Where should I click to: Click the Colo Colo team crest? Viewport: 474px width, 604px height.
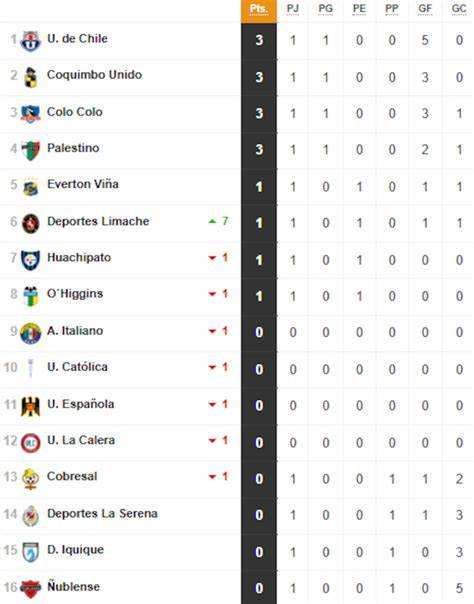point(31,113)
